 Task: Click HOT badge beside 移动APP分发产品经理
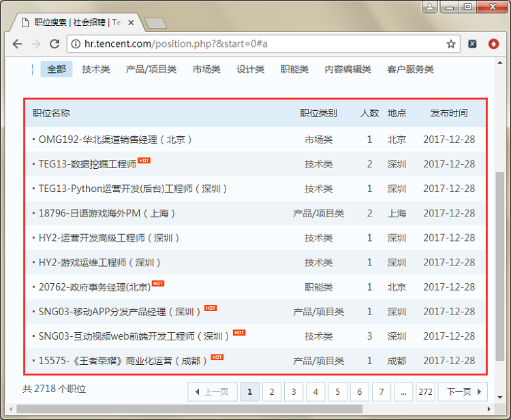pos(211,308)
